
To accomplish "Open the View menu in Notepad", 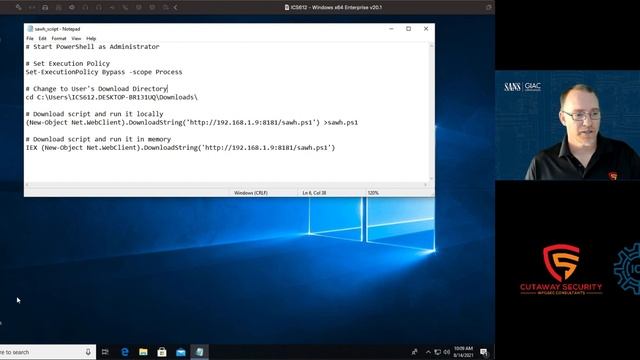I will [x=76, y=38].
